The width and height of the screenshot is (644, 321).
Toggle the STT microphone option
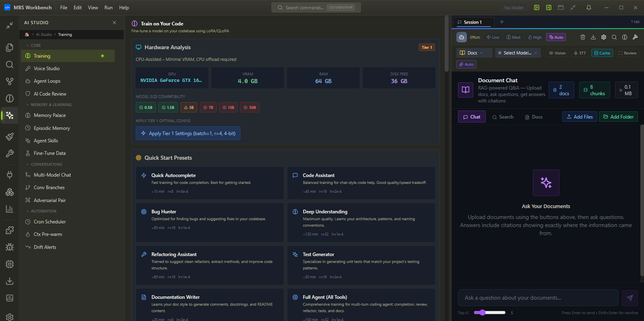(x=580, y=53)
